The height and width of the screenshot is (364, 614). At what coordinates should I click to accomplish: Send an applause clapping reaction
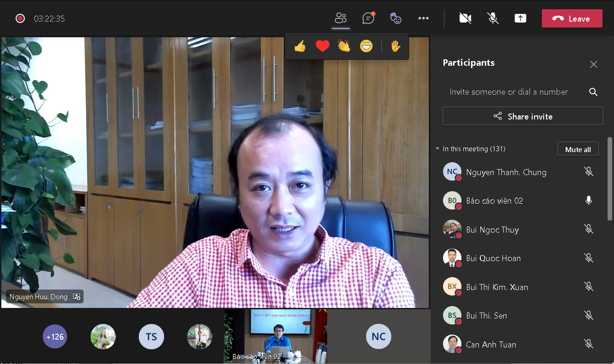(x=344, y=46)
